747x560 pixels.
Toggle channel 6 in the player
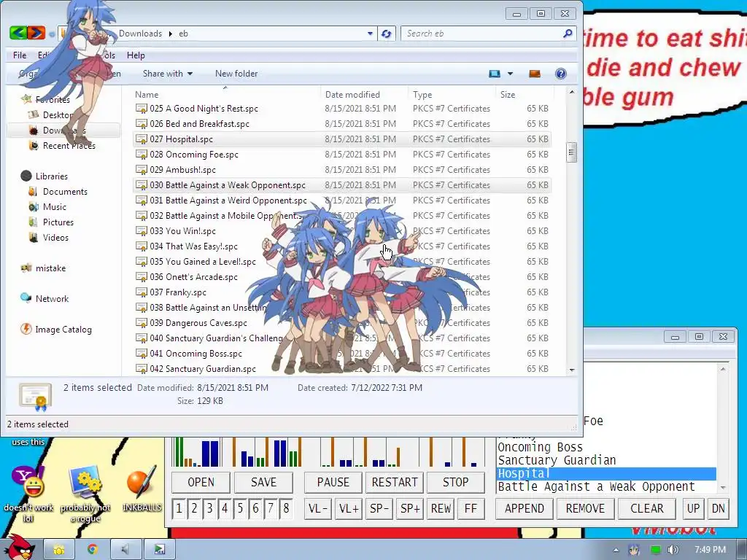tap(255, 508)
